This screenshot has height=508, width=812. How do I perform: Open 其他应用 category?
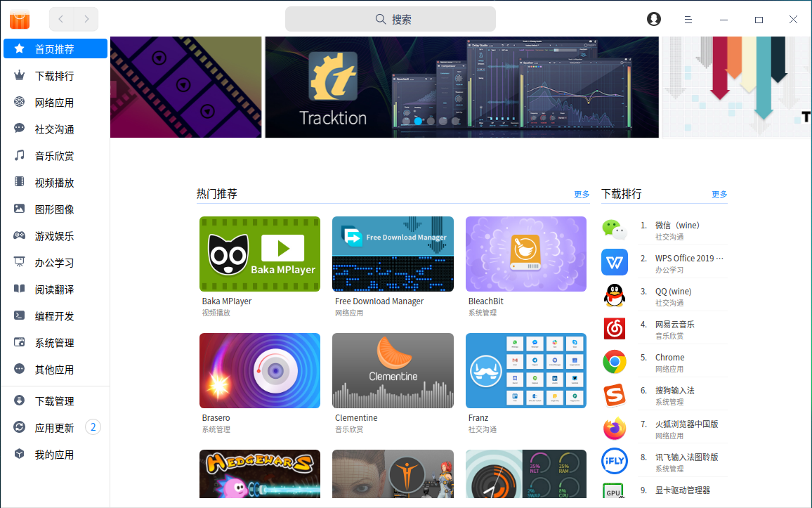click(x=55, y=370)
